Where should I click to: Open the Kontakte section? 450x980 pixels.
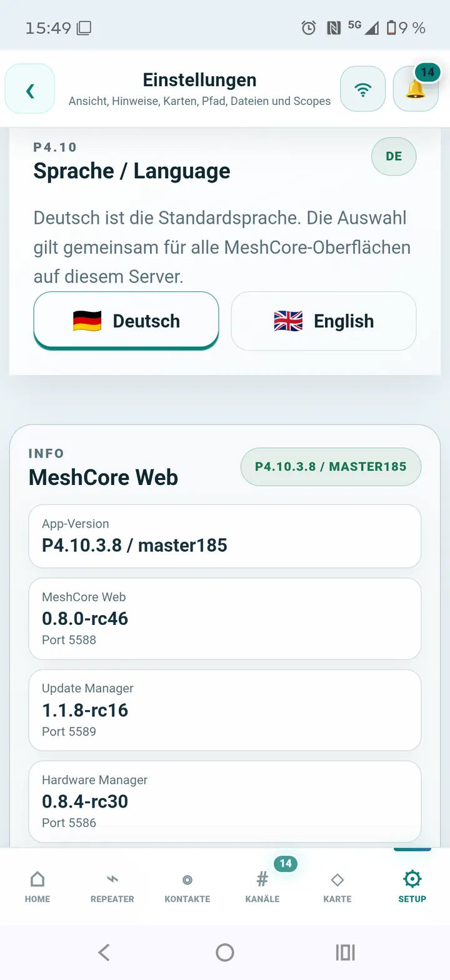(187, 887)
